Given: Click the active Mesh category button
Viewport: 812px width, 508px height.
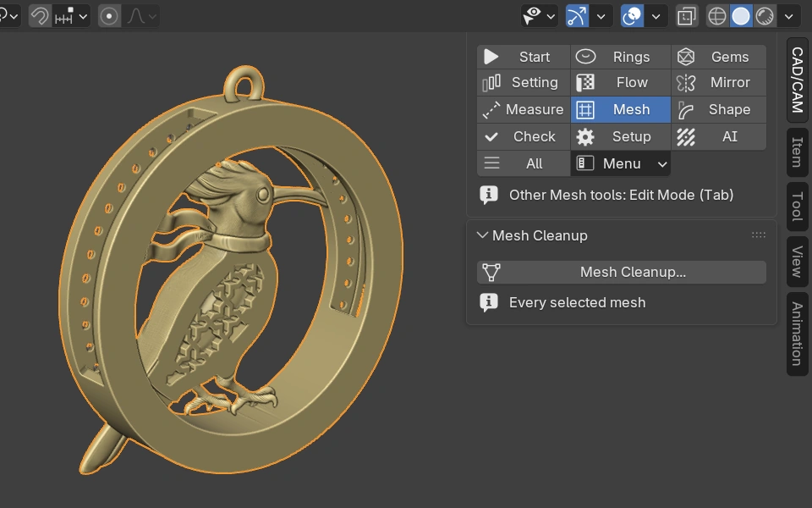Looking at the screenshot, I should click(620, 109).
